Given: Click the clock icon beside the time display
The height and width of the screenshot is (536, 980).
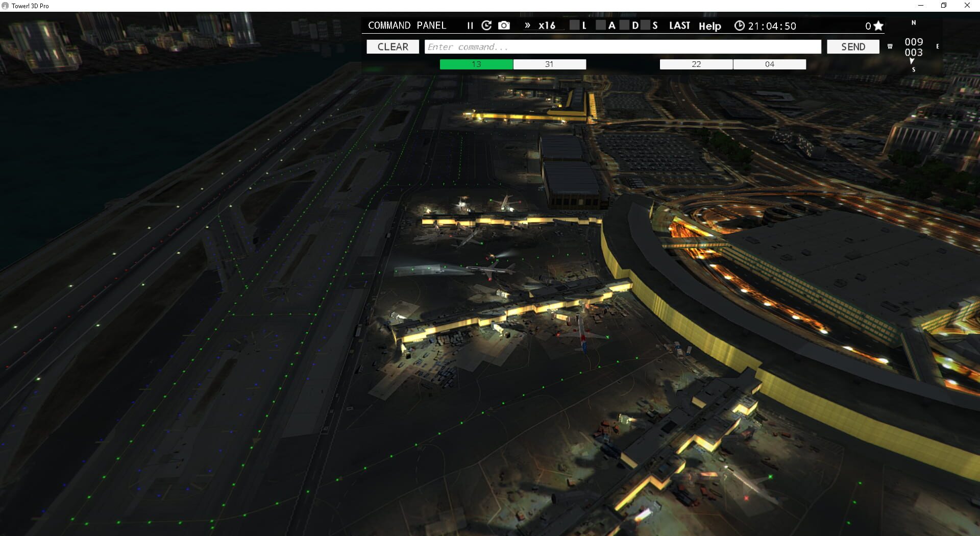Looking at the screenshot, I should pos(740,25).
